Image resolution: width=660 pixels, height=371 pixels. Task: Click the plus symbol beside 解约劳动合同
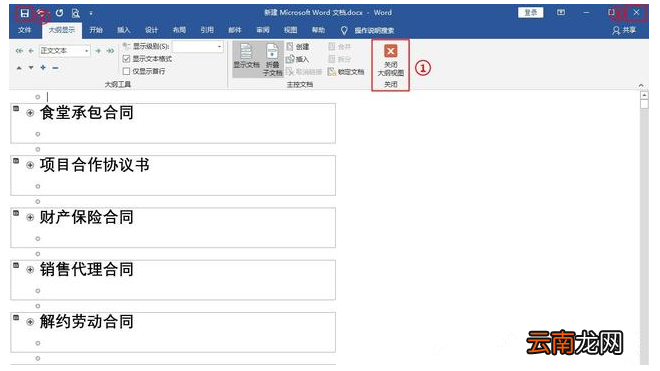(x=30, y=322)
